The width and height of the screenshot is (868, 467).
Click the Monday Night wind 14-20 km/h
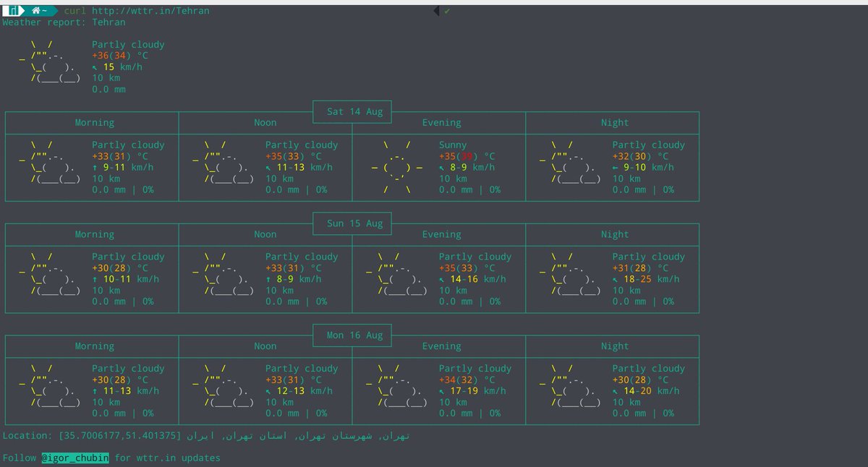click(x=646, y=391)
